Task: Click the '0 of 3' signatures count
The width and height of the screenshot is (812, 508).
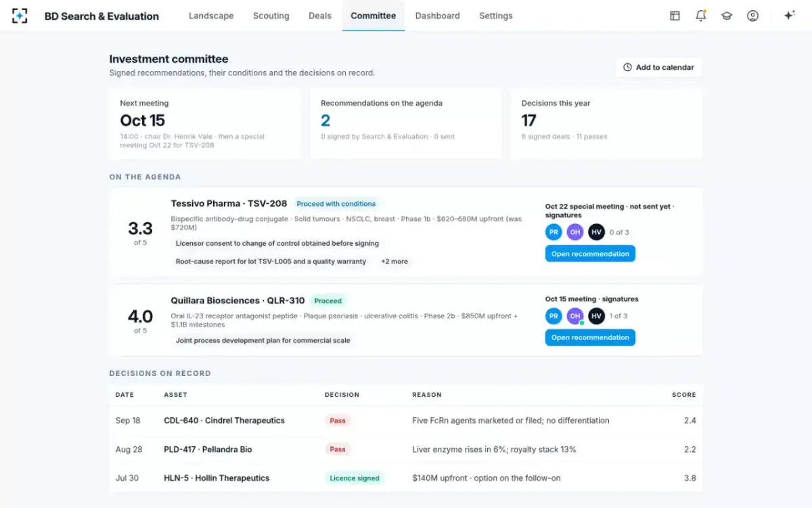Action: tap(619, 232)
